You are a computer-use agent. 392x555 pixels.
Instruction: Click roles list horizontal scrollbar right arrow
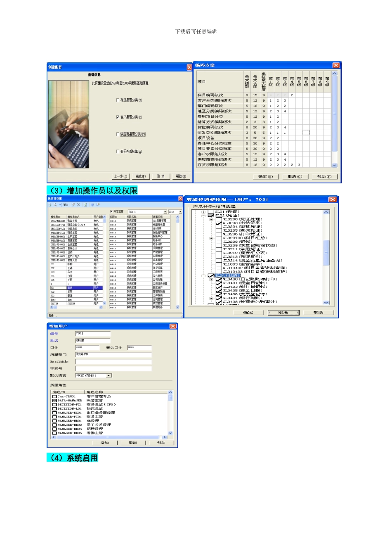coord(164,437)
